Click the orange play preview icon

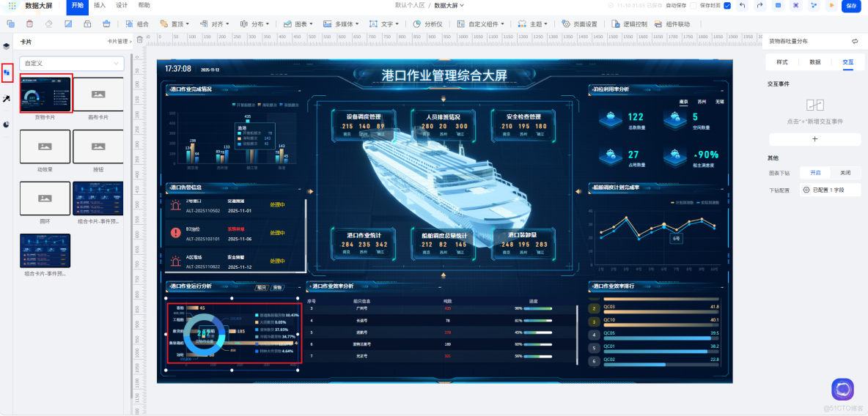tap(831, 6)
